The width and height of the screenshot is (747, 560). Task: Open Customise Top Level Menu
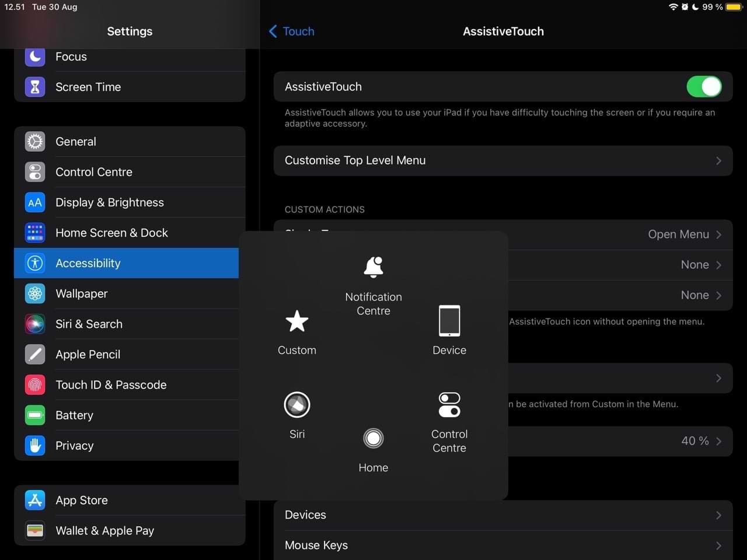503,160
